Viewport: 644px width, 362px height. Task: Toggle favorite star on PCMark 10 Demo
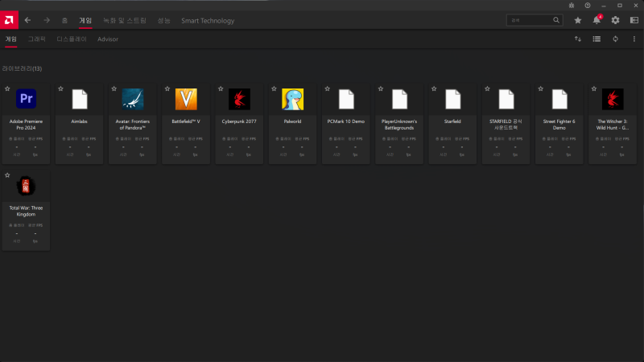click(328, 88)
